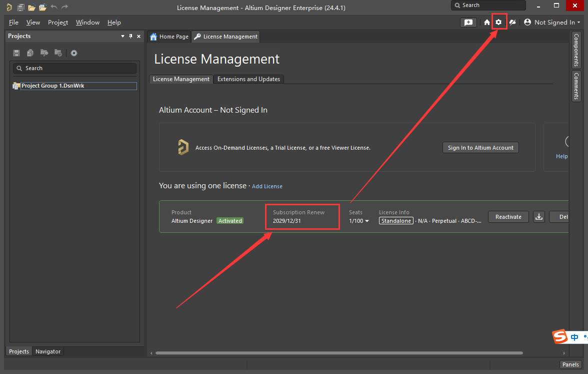Toggle the Chinese input mode indicator
The width and height of the screenshot is (588, 374).
click(574, 337)
